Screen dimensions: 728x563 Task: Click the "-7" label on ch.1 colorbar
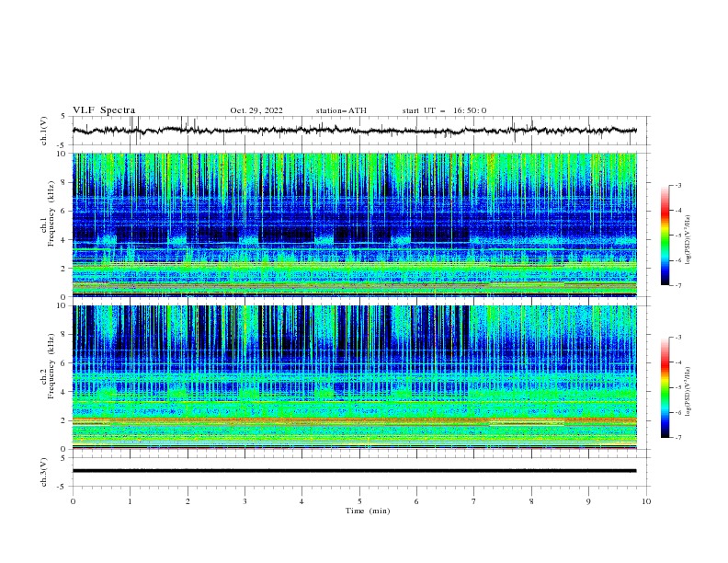[x=678, y=285]
